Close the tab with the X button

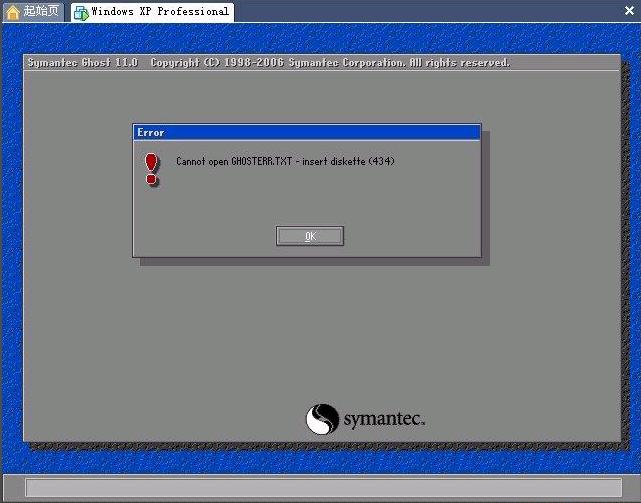point(630,11)
